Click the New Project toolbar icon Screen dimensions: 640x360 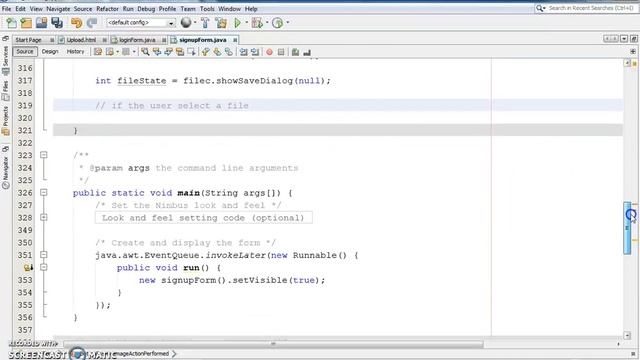(x=26, y=23)
